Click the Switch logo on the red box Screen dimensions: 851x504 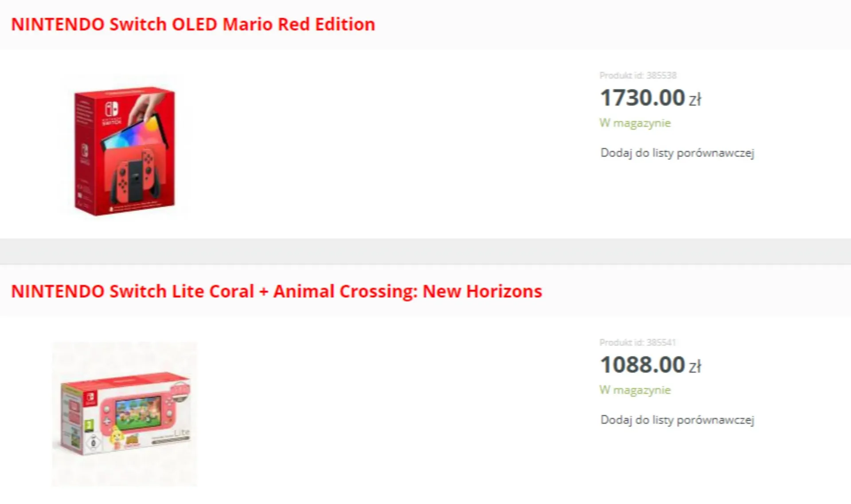click(111, 109)
